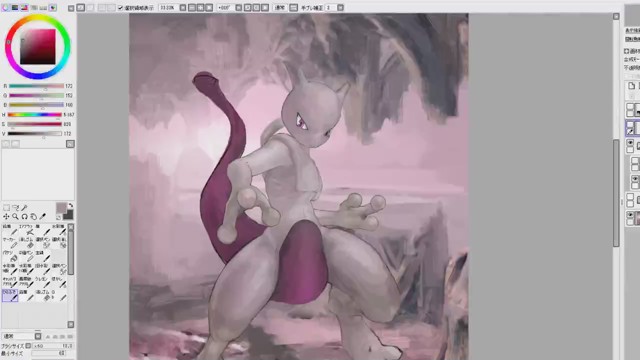This screenshot has width=640, height=360.
Task: Toggle the RGB slider panel icon
Action: point(15,7)
